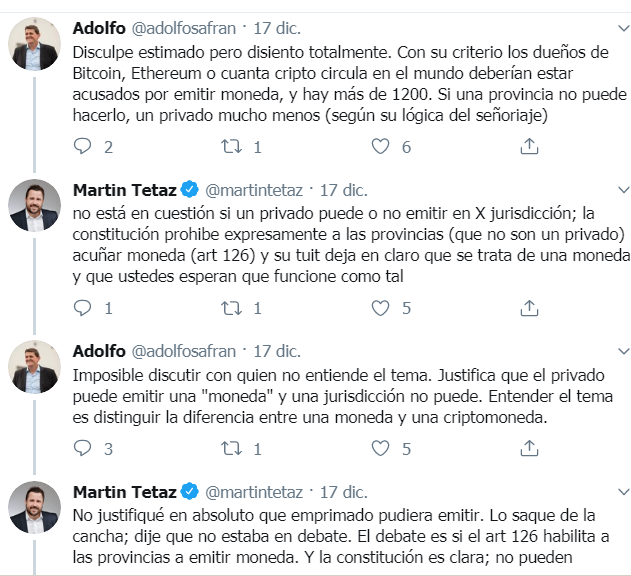Like Adolfo's "Imposible discutir" tweet

click(380, 449)
